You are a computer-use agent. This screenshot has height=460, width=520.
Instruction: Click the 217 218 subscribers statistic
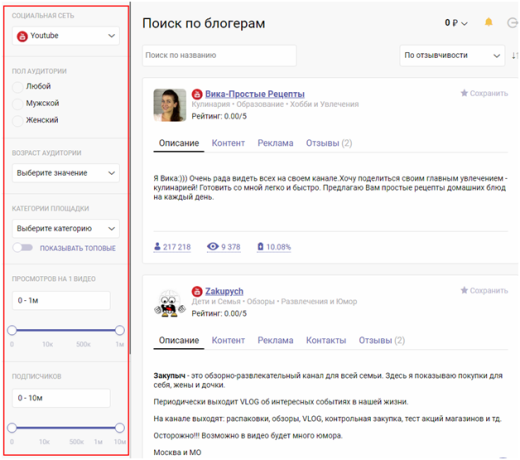(x=172, y=247)
